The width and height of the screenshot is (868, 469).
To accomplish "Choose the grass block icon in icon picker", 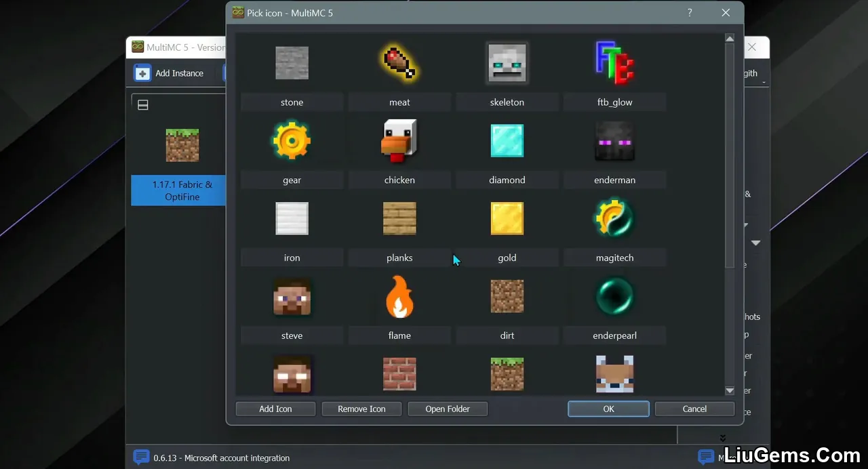I will (507, 374).
